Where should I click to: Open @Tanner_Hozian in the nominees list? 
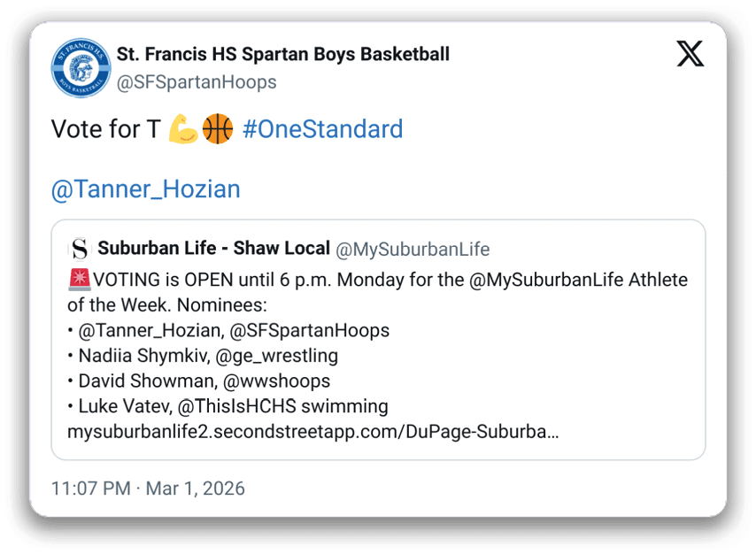click(x=147, y=331)
